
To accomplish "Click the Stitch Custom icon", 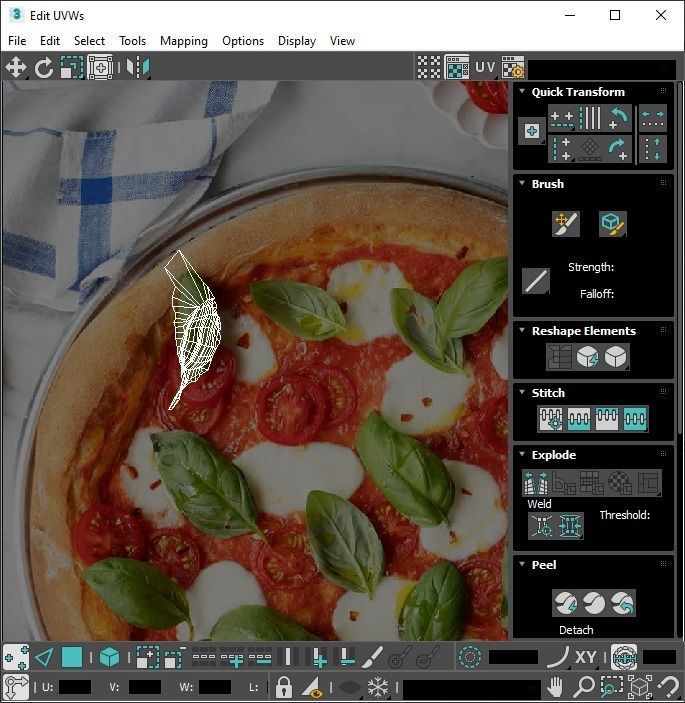I will pyautogui.click(x=551, y=419).
